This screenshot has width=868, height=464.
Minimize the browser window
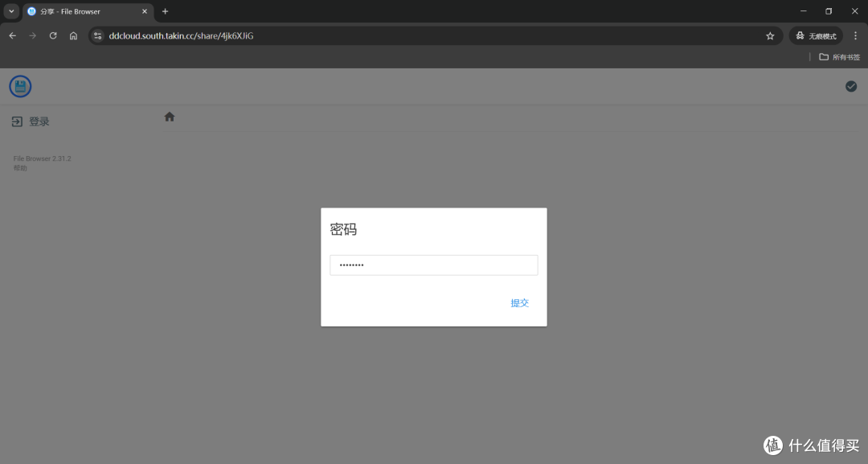tap(803, 11)
